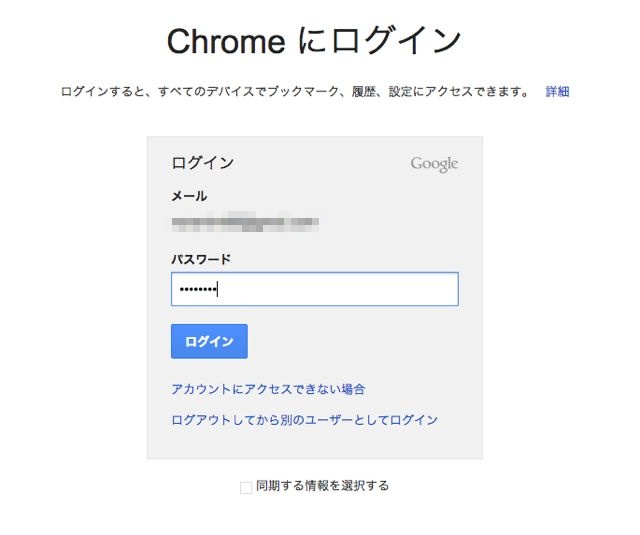Open the 詳細 details link

(557, 91)
